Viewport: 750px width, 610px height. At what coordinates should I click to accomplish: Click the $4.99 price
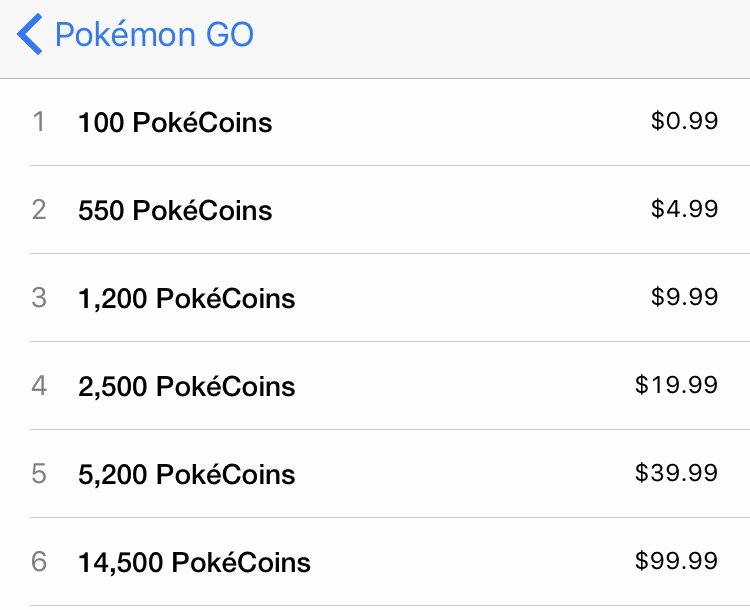684,209
